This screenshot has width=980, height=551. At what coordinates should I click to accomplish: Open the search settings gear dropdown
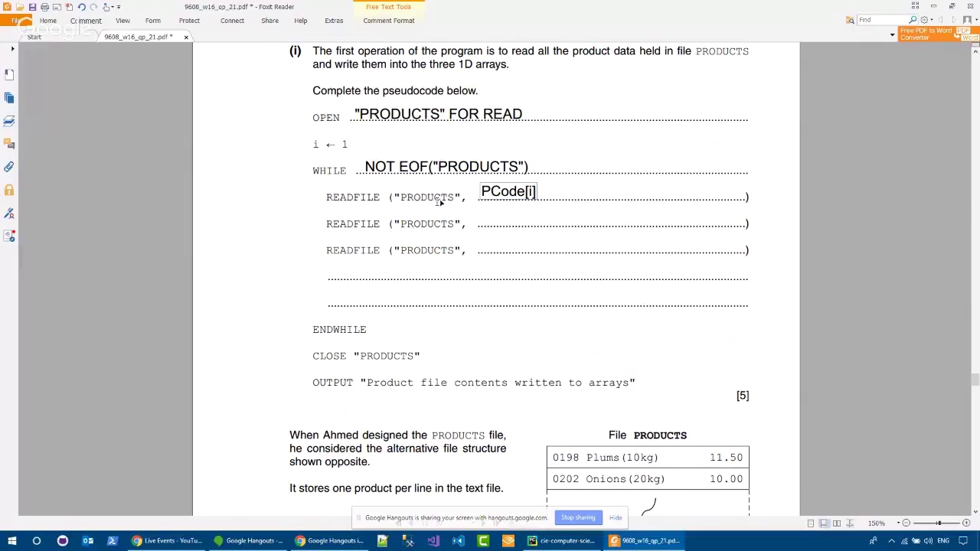[926, 20]
